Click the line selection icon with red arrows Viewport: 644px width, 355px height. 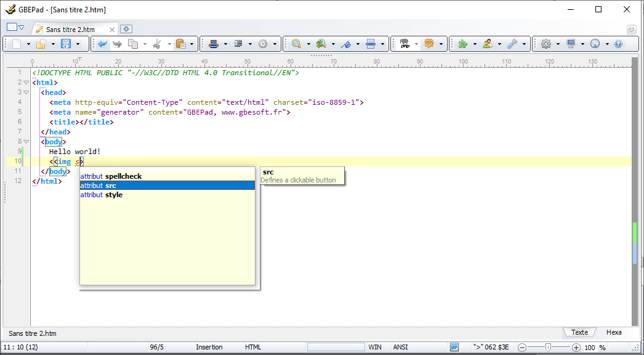pyautogui.click(x=214, y=44)
